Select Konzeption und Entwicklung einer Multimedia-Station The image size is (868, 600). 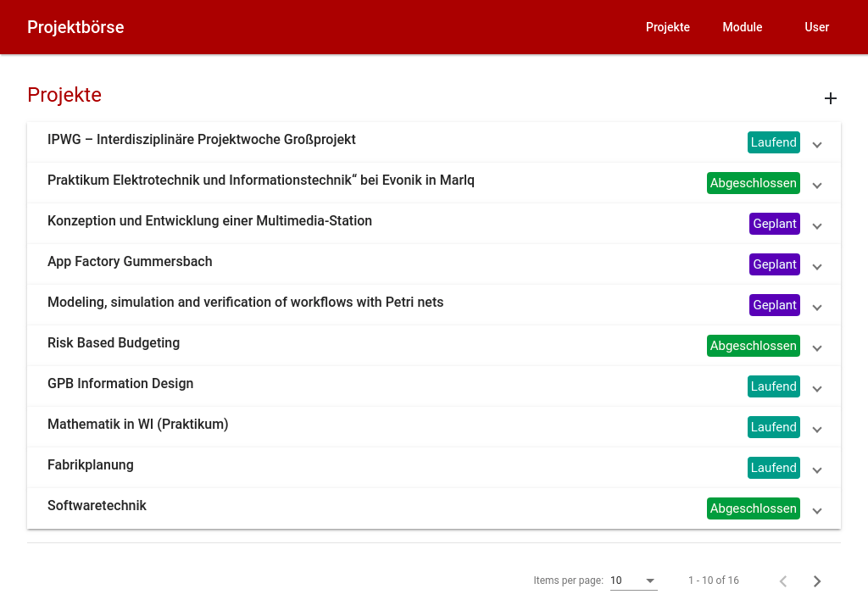210,221
